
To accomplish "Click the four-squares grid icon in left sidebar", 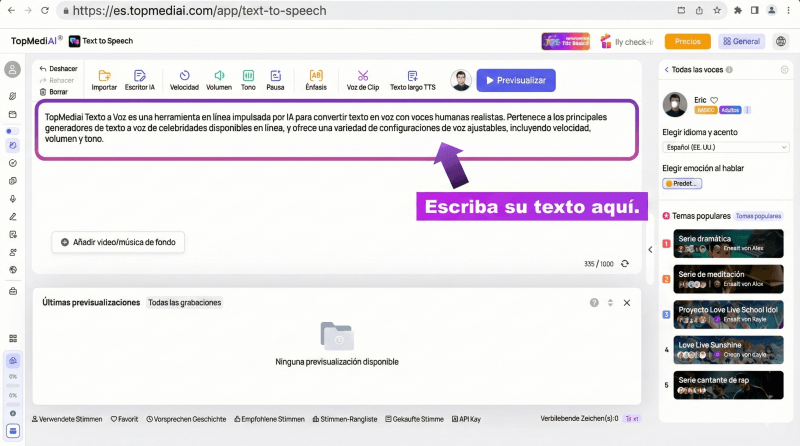I will [13, 338].
